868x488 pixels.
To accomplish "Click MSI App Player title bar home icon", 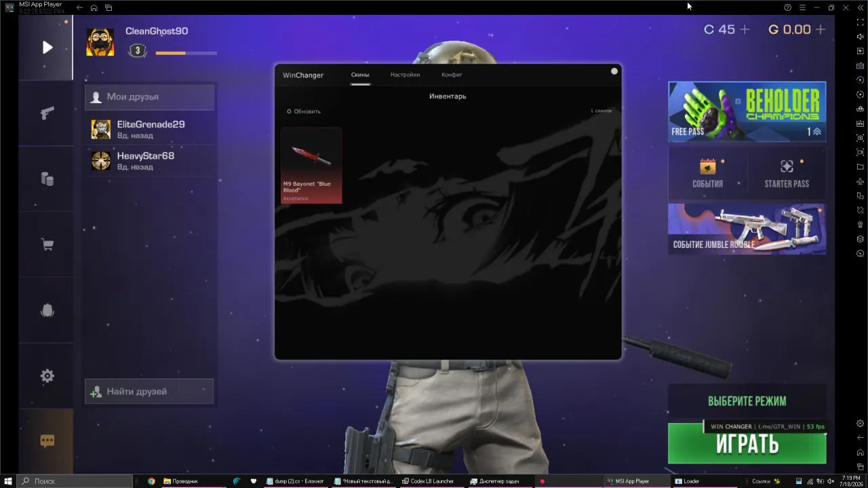I will click(94, 7).
